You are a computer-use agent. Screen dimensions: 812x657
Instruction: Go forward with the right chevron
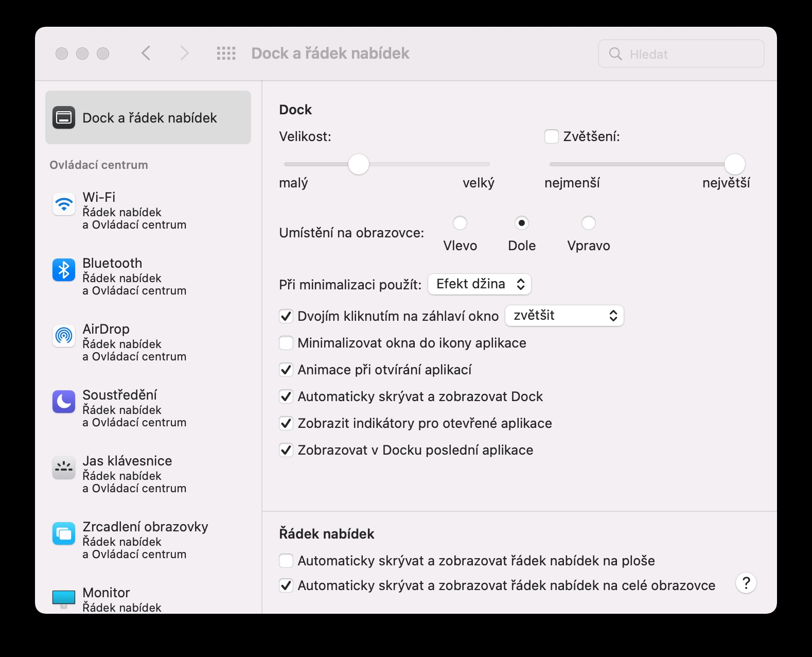[x=184, y=53]
